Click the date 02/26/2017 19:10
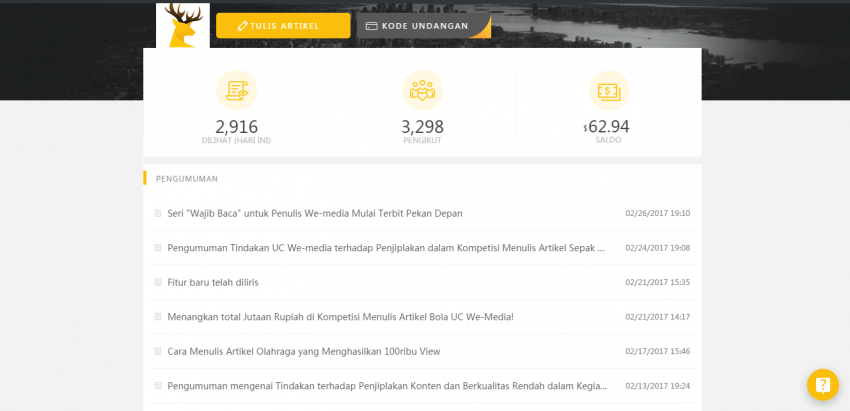Screen dimensions: 850x411 [658, 213]
